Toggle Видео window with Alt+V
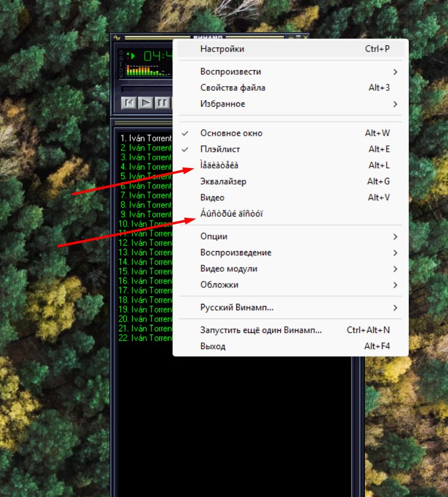This screenshot has width=448, height=497. 290,198
